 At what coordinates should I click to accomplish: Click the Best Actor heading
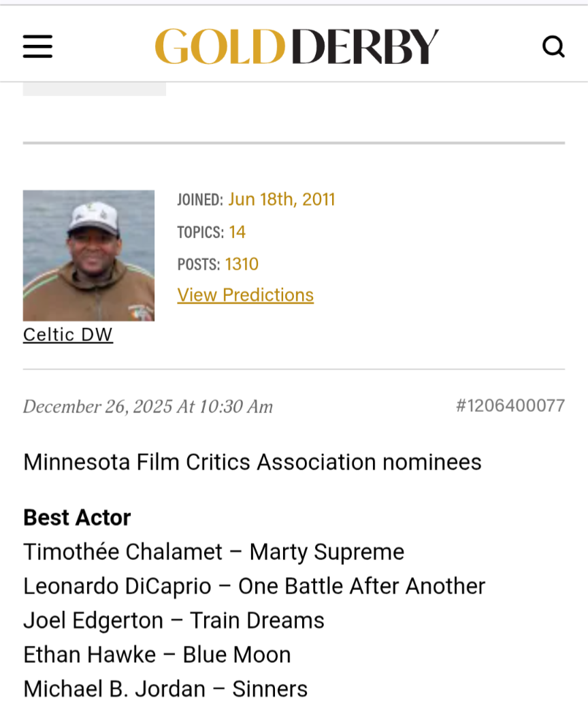point(77,518)
